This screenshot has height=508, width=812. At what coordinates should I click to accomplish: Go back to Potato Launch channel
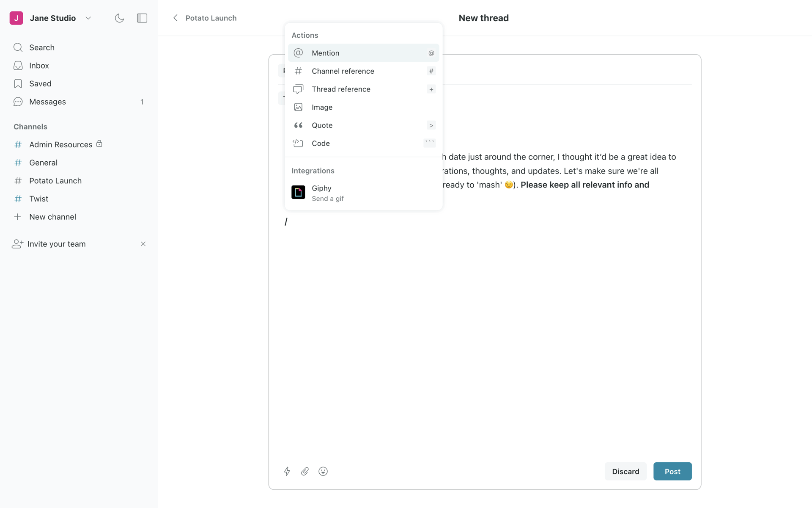[x=211, y=18]
